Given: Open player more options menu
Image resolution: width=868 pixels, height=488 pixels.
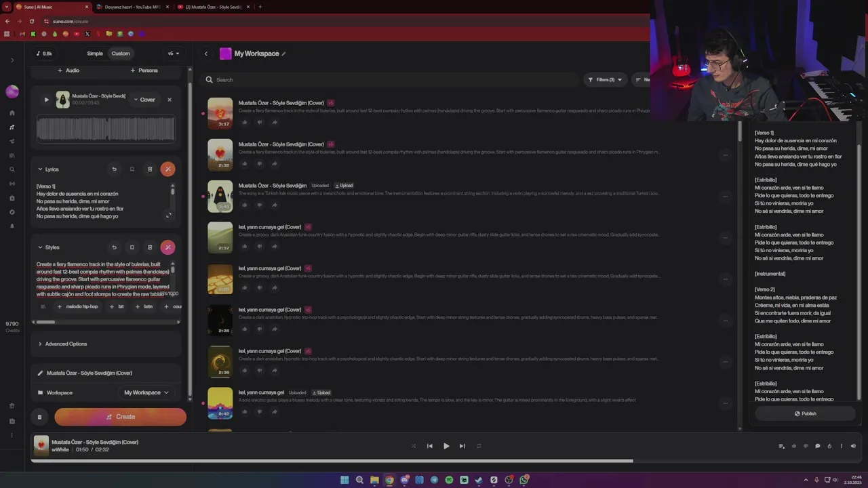Looking at the screenshot, I should coord(842,446).
